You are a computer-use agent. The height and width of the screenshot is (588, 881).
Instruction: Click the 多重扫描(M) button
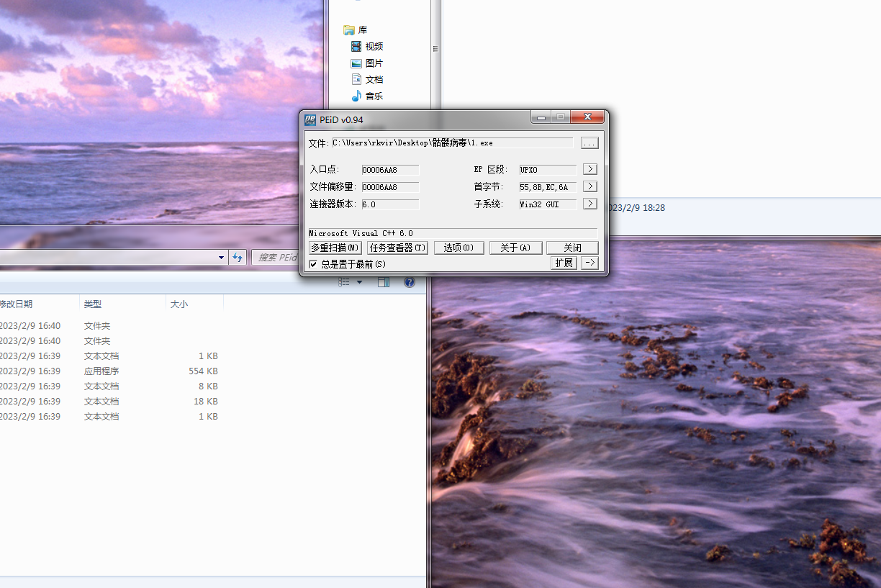coord(335,248)
